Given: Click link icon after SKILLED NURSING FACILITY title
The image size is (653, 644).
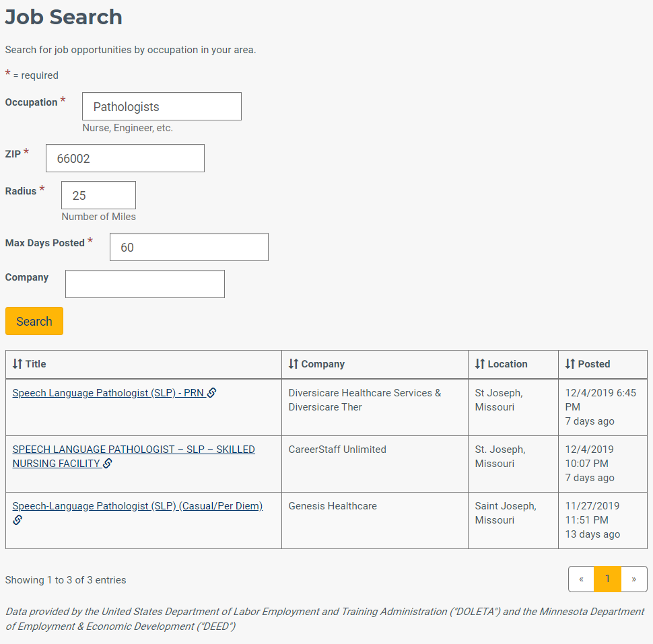Looking at the screenshot, I should (x=108, y=464).
